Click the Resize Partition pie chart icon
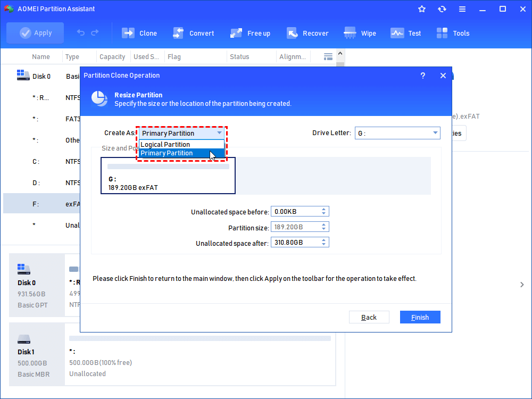Image resolution: width=532 pixels, height=399 pixels. 99,99
